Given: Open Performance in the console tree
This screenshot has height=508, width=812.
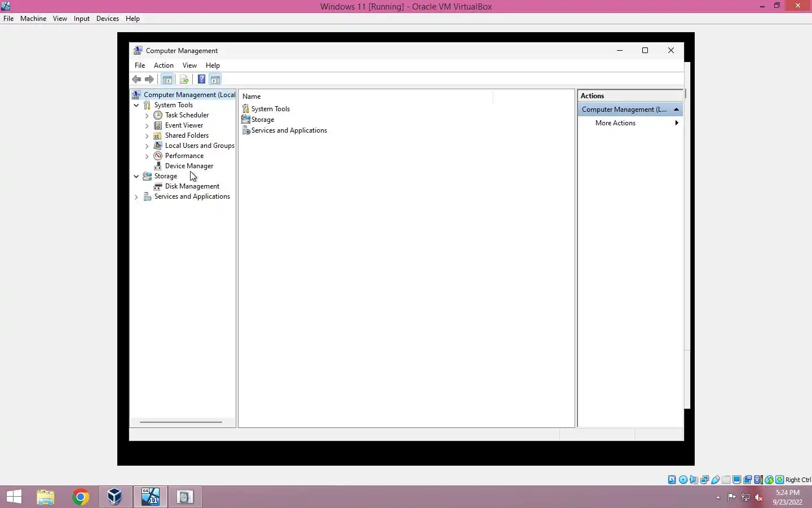Looking at the screenshot, I should pyautogui.click(x=184, y=156).
